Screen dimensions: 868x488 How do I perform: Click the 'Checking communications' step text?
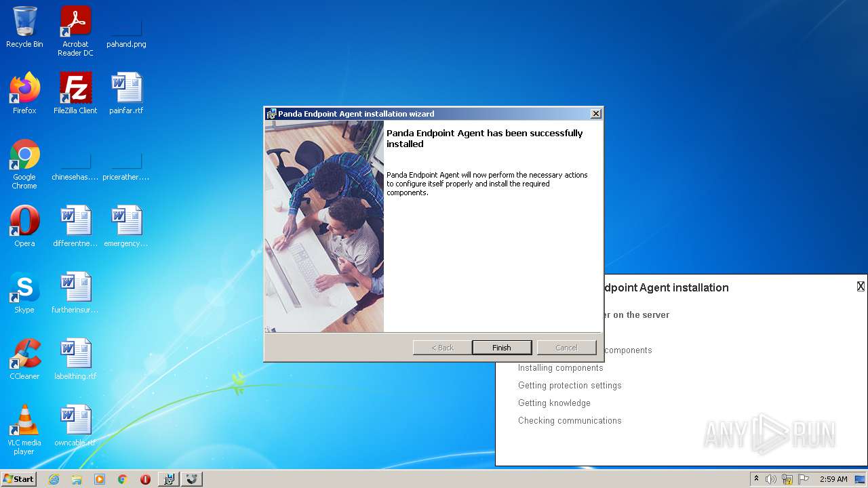click(570, 421)
